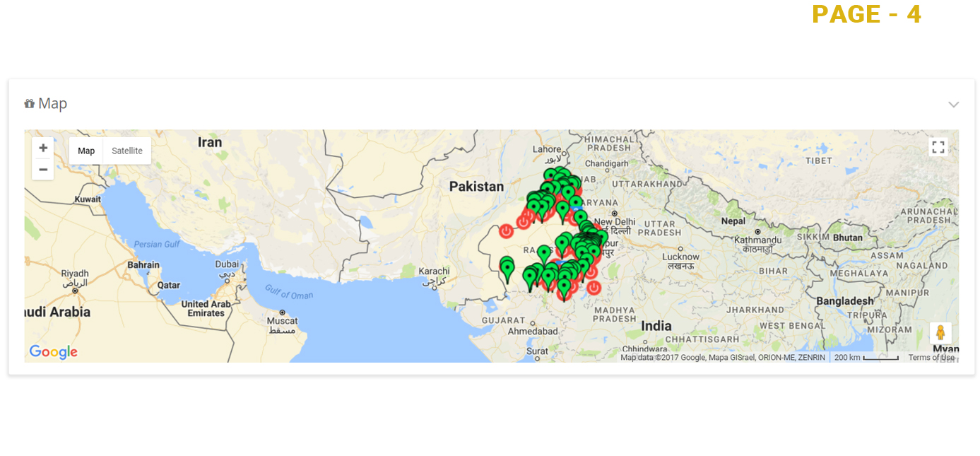
Task: Select the Street View pegman icon
Action: point(940,333)
